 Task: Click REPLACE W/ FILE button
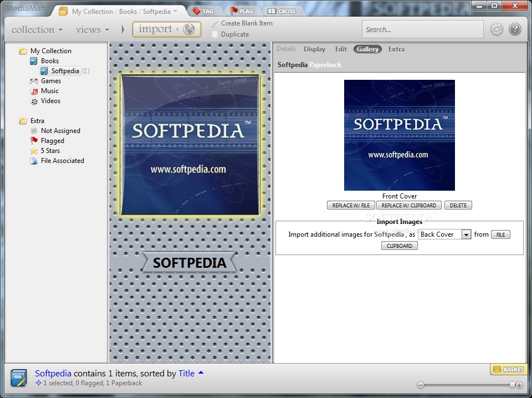pos(351,205)
